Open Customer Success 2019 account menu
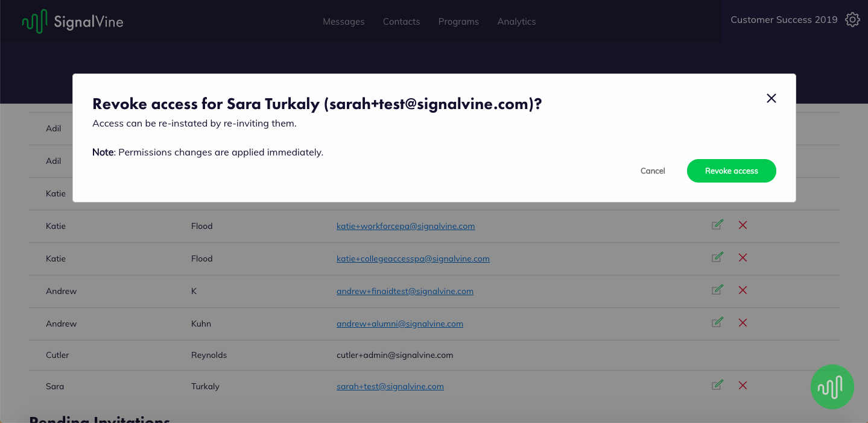 click(784, 20)
